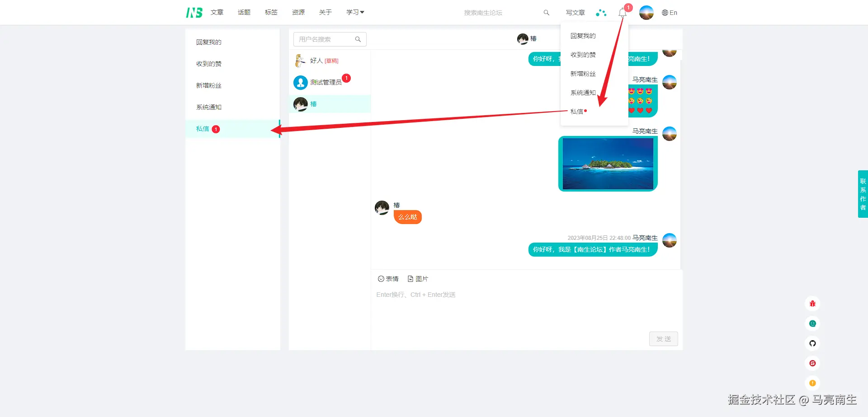Open the 学习 dropdown in top navigation
This screenshot has width=868, height=417.
355,12
